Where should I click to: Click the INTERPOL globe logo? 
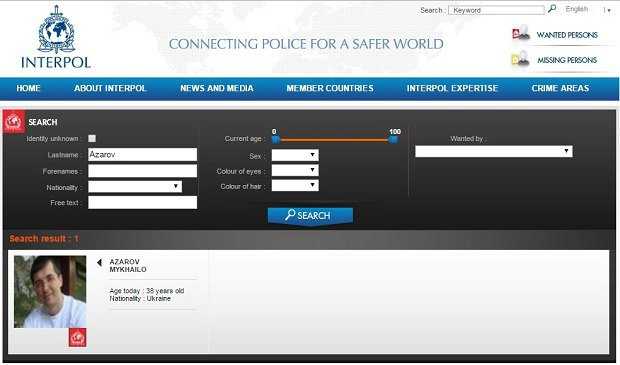[x=56, y=30]
